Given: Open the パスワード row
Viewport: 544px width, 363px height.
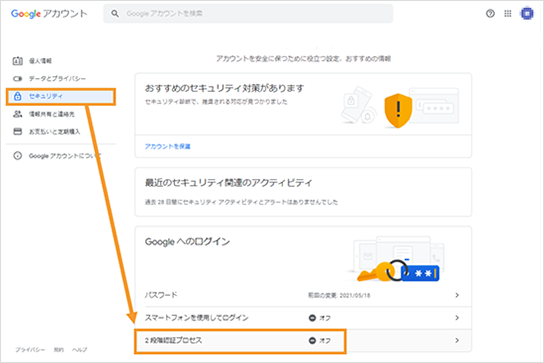Looking at the screenshot, I should pyautogui.click(x=303, y=295).
